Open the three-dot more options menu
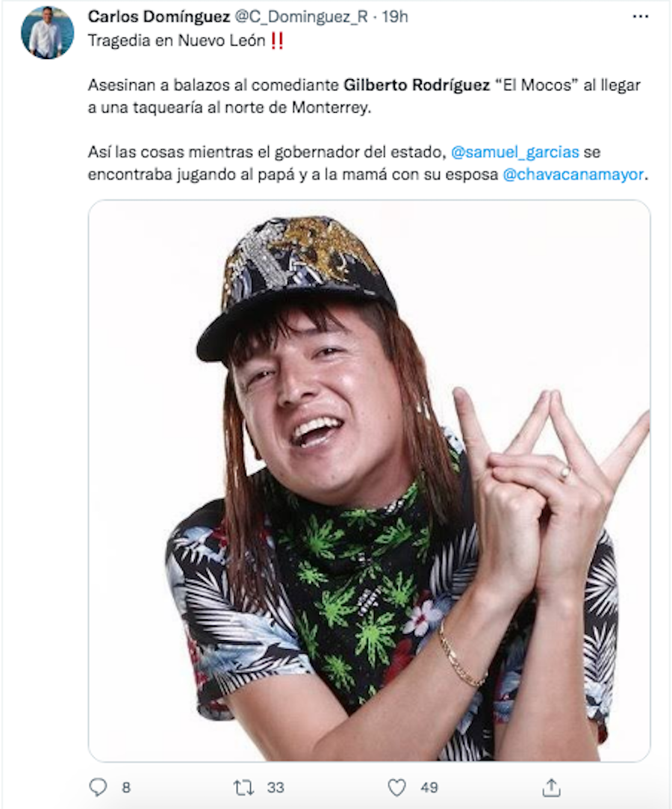Viewport: 672px width, 809px height. 640,16
